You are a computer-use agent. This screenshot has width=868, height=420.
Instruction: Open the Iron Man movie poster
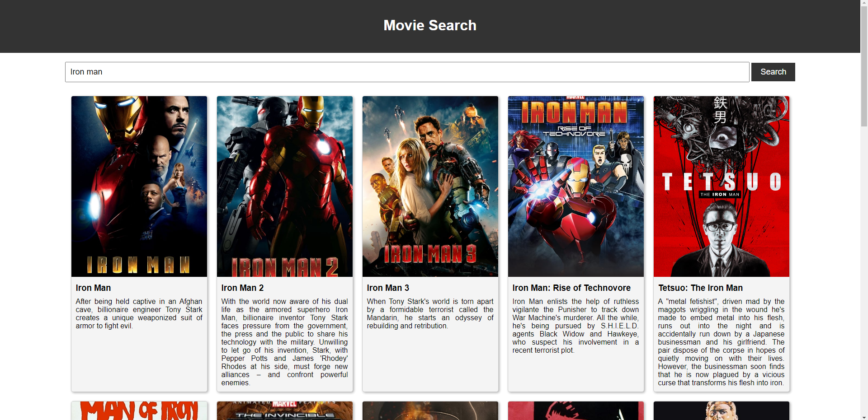point(139,186)
